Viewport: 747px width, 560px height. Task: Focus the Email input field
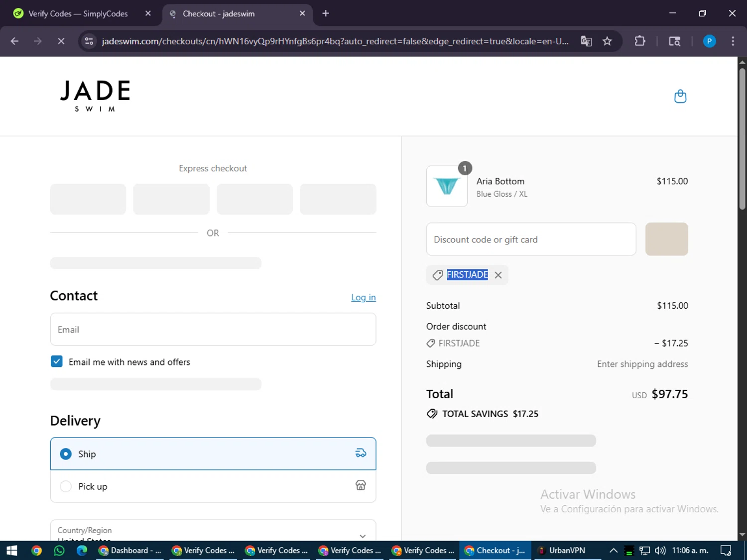click(x=213, y=329)
